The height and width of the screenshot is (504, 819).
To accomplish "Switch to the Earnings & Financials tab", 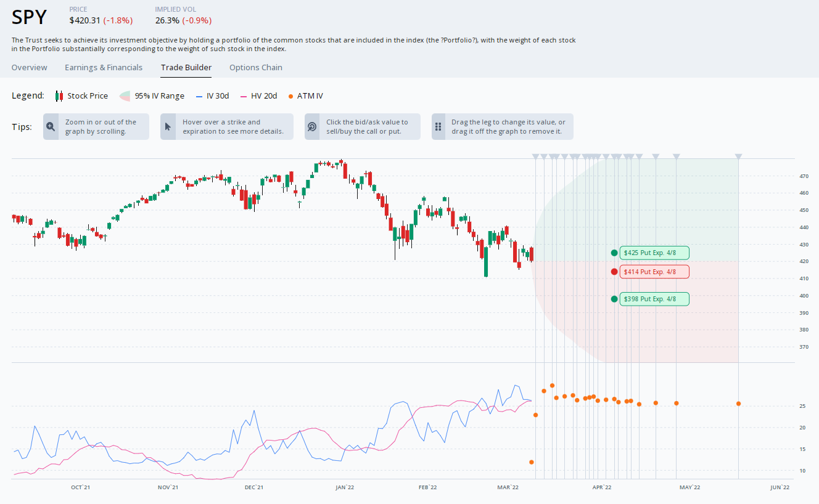I will [x=103, y=67].
